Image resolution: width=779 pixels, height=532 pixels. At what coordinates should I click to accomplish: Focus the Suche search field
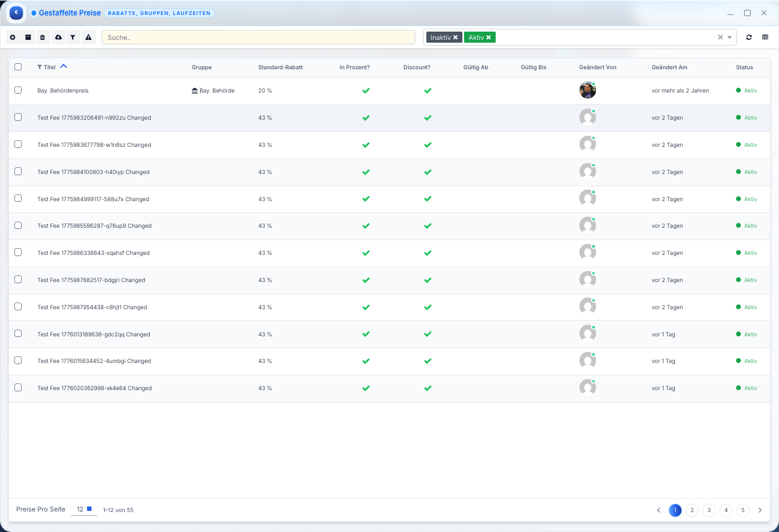tap(258, 38)
